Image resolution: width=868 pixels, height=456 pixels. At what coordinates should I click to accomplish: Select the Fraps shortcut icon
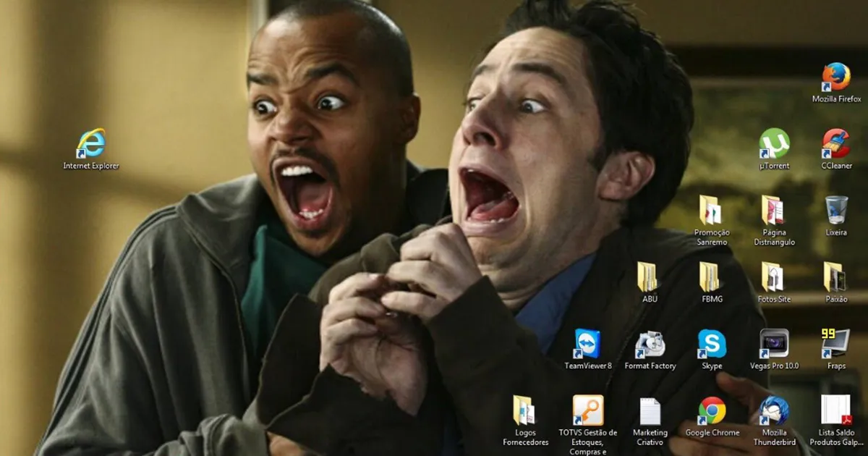[836, 349]
